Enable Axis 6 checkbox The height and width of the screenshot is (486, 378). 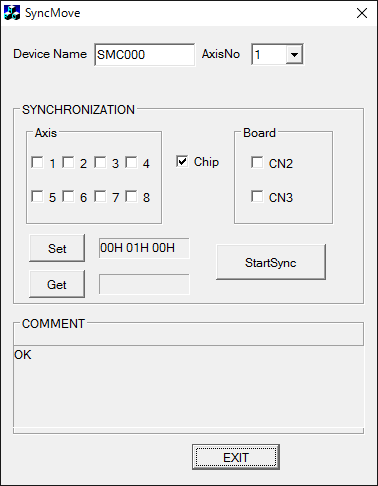tap(68, 196)
